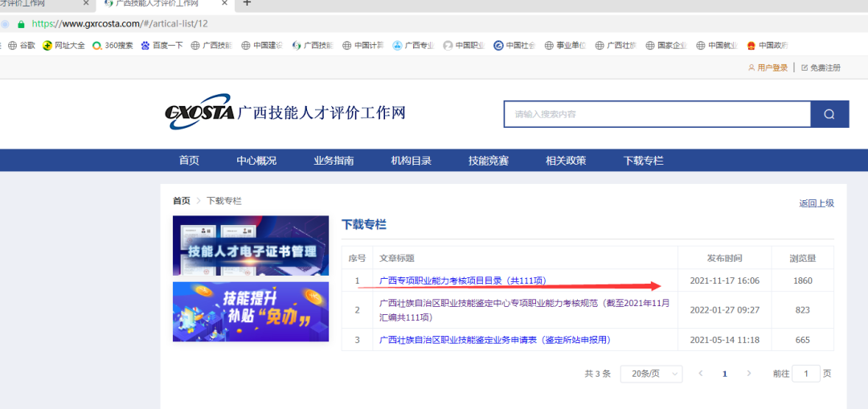Open the 技能竞赛 menu
The height and width of the screenshot is (409, 868).
pyautogui.click(x=489, y=161)
